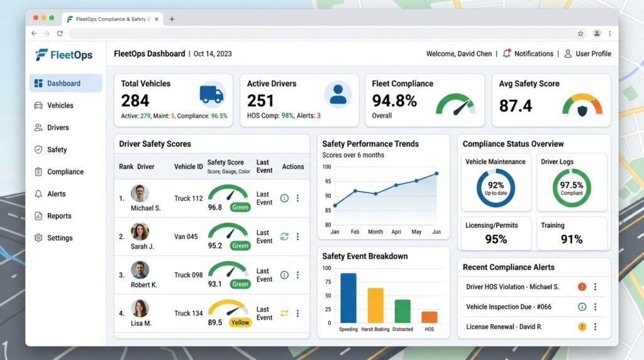
Task: Click the FleetOps logo
Action: [x=64, y=55]
